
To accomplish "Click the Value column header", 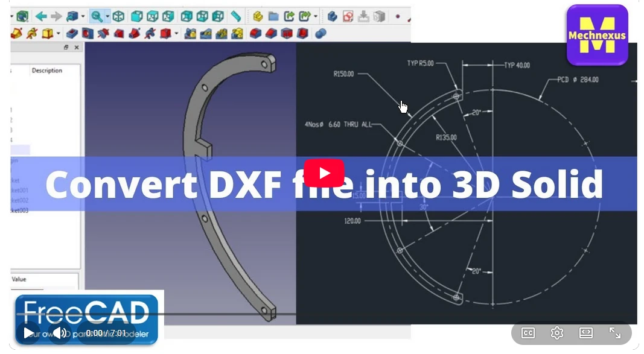I will click(x=19, y=279).
